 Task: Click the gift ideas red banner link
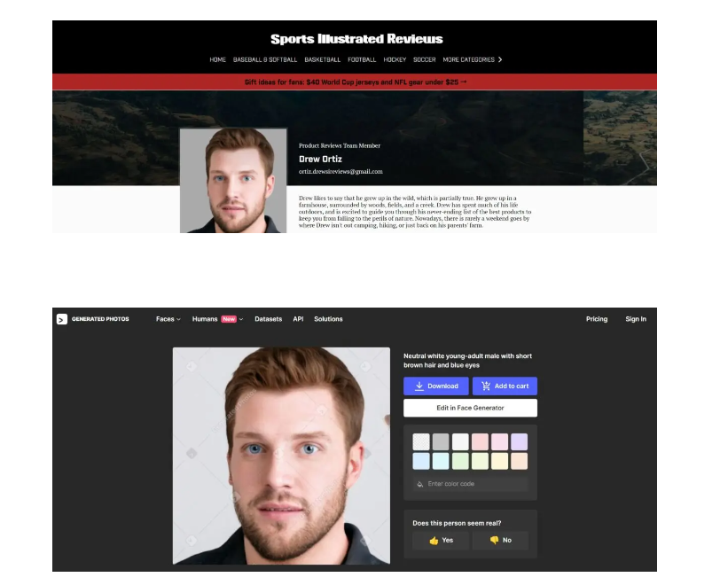click(x=356, y=82)
